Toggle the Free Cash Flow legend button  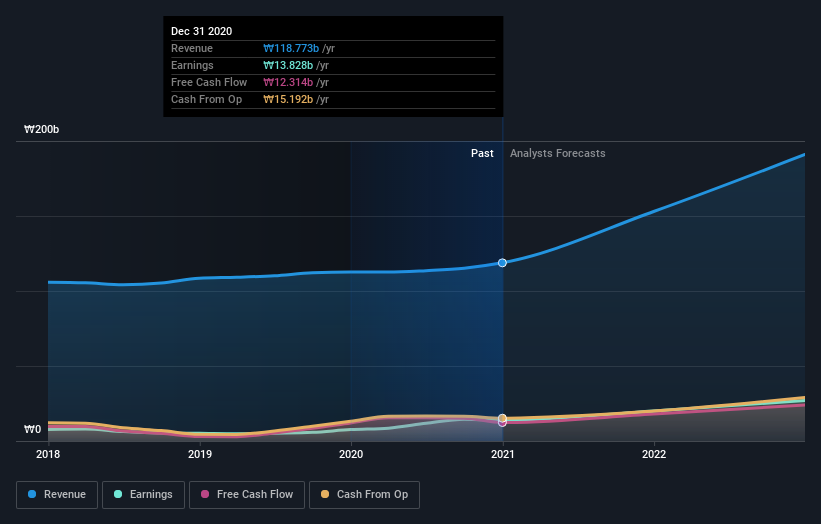click(247, 495)
